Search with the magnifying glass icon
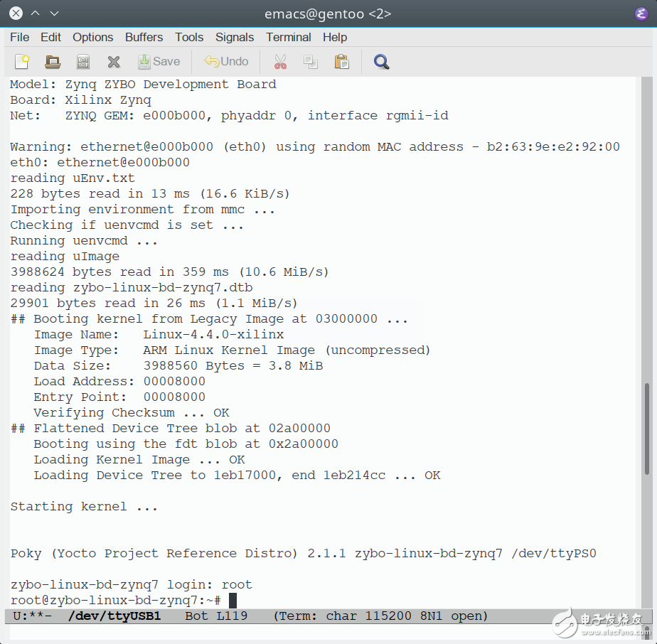Screen dimensions: 657x644 (382, 62)
